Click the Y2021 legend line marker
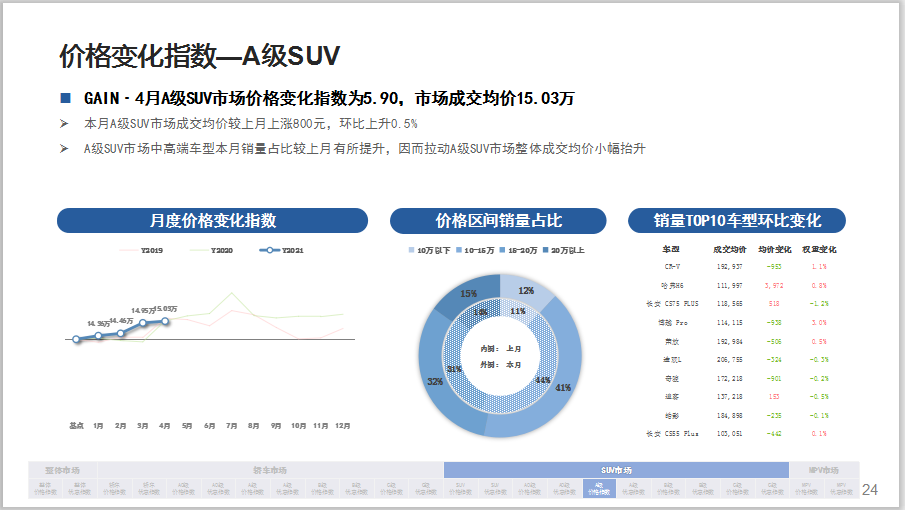 (x=269, y=250)
